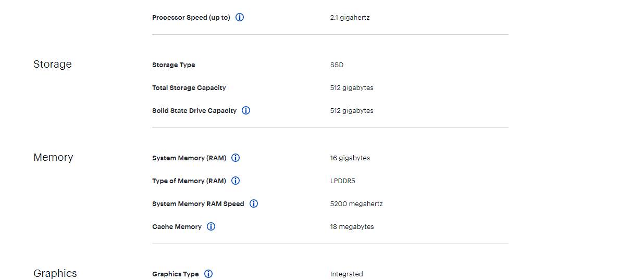The width and height of the screenshot is (644, 280).
Task: Click the Graphics section heading
Action: point(55,273)
